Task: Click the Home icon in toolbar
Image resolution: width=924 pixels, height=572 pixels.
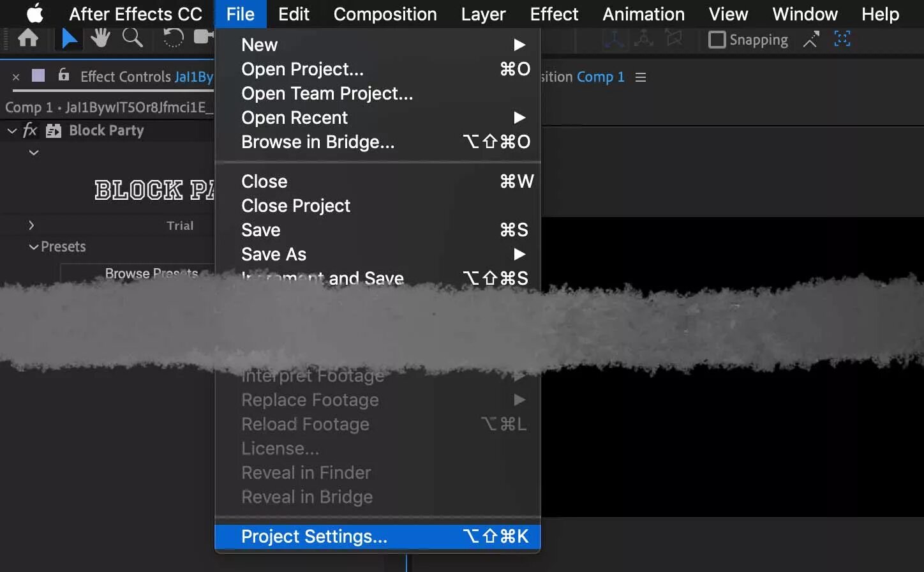Action: click(27, 38)
